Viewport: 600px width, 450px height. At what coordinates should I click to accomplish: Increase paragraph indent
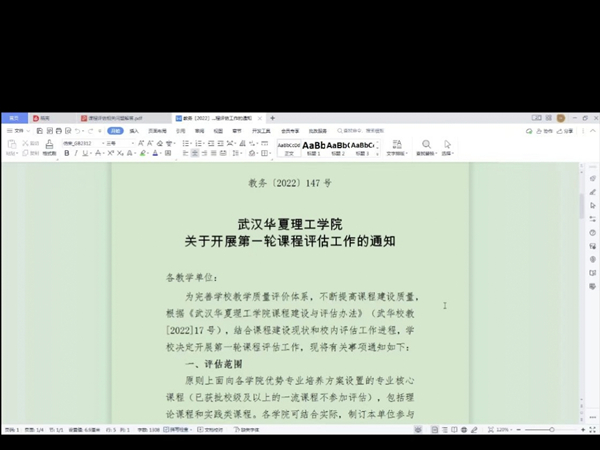220,143
